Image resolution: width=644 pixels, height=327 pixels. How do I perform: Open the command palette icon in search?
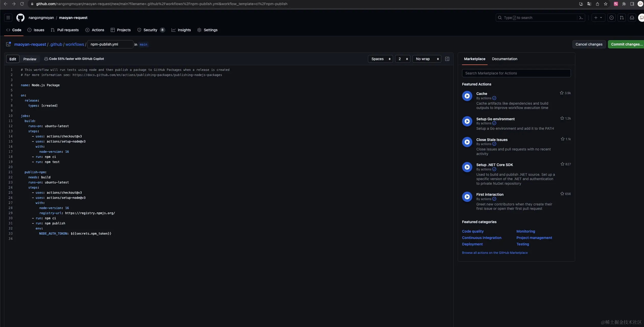pos(581,18)
